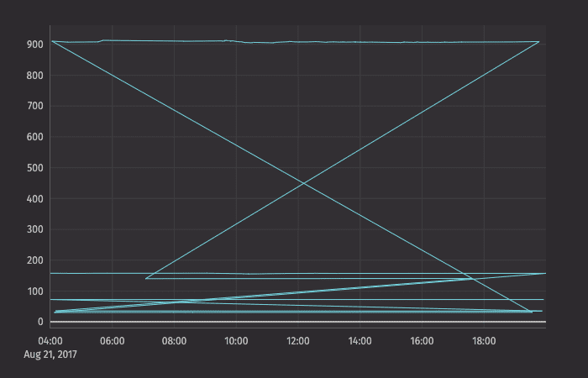
Task: Click the 400 y-axis tick label
Action: (x=34, y=199)
